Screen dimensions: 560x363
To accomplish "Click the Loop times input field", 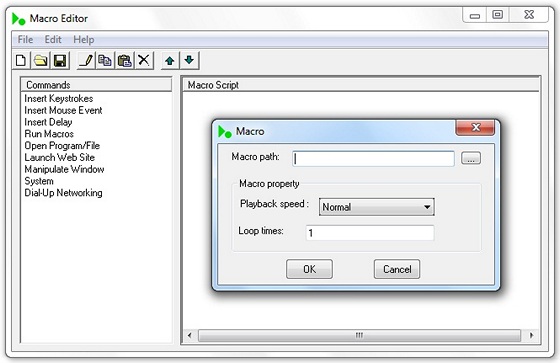I will (x=370, y=233).
